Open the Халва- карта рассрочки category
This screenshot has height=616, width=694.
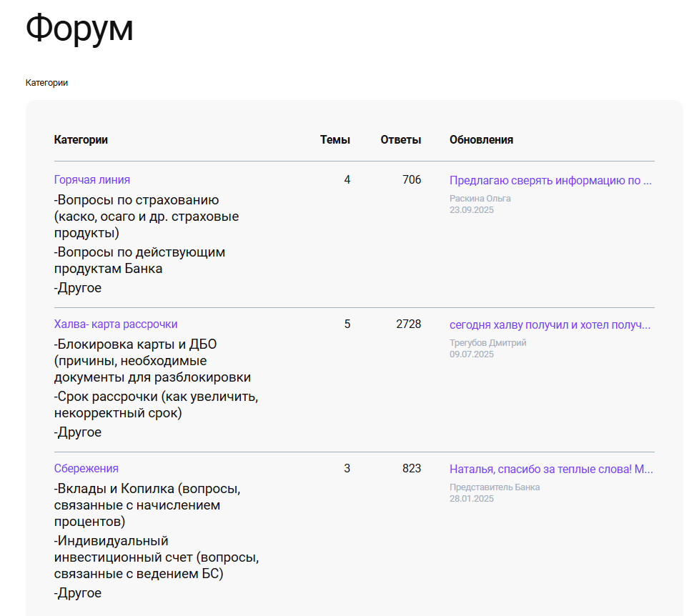pos(116,324)
